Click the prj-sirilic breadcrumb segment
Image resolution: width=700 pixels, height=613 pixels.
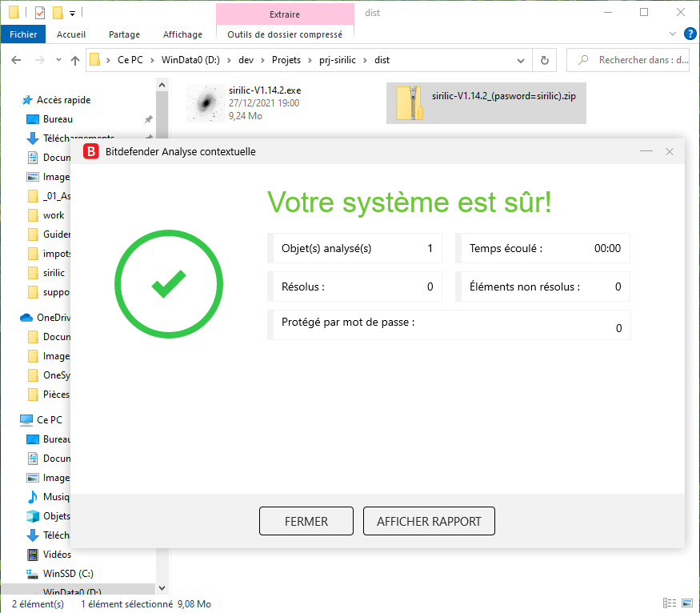[338, 60]
